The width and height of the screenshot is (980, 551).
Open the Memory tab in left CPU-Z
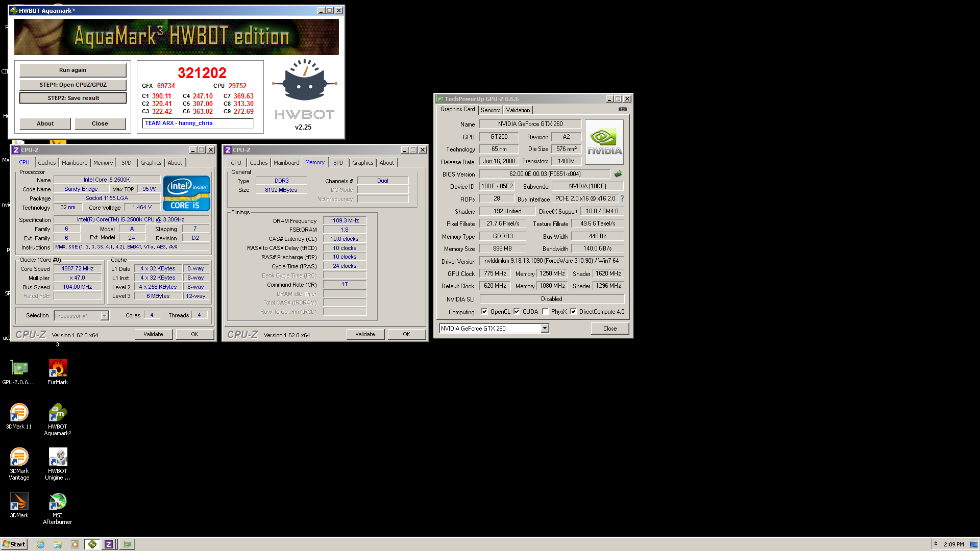pos(103,163)
